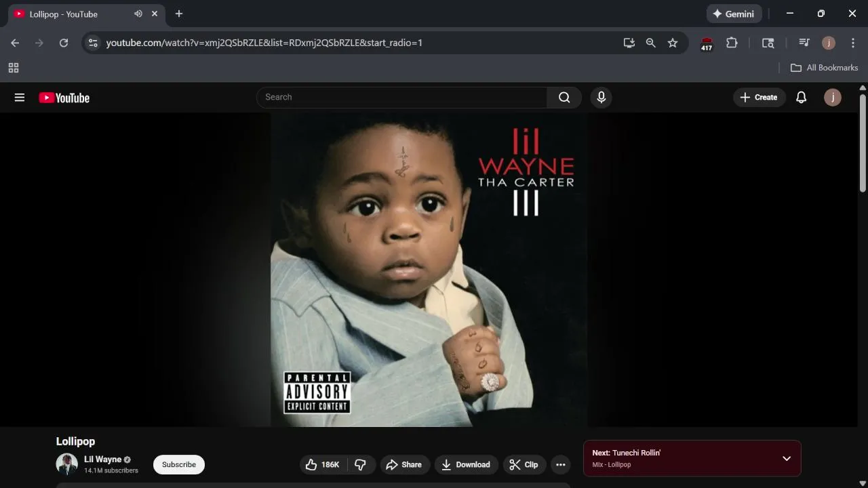
Task: Open YouTube notifications bell
Action: [801, 98]
